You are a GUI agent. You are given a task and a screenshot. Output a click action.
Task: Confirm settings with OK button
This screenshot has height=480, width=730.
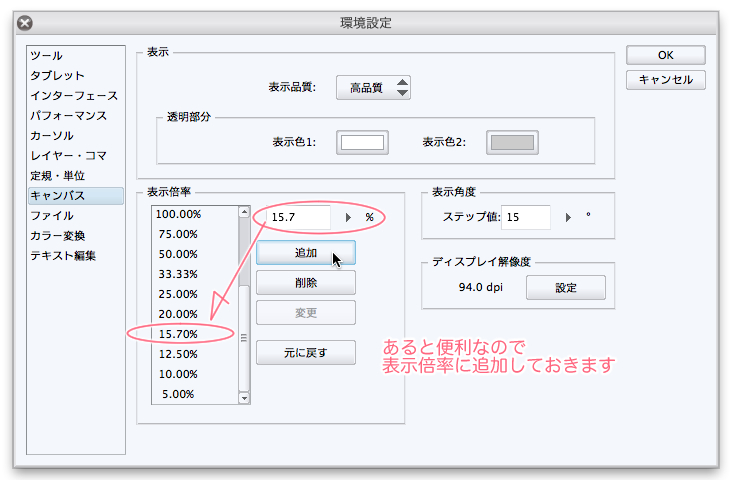point(665,55)
